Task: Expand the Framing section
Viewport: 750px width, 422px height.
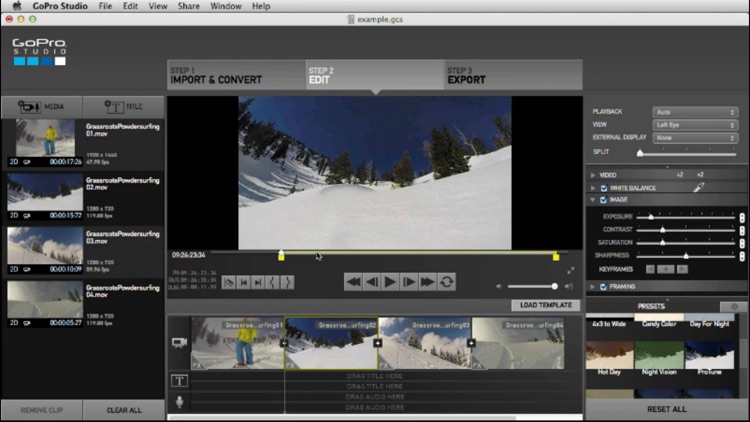Action: pos(593,287)
